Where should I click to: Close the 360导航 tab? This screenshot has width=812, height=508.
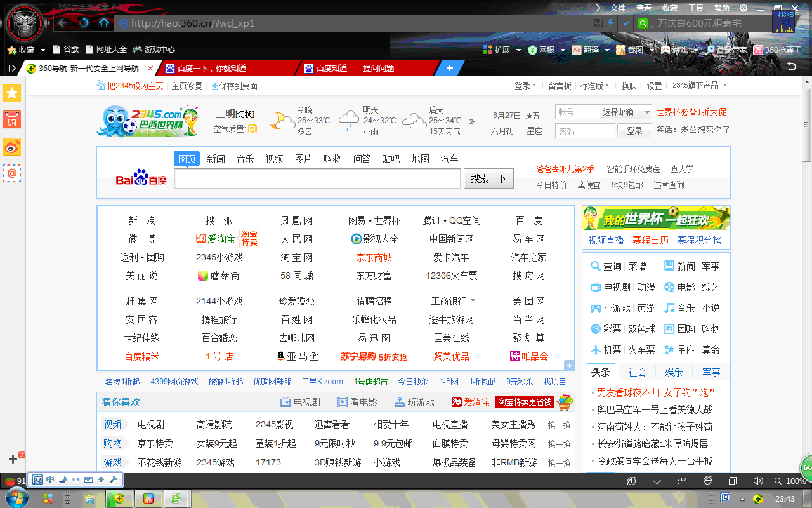150,69
